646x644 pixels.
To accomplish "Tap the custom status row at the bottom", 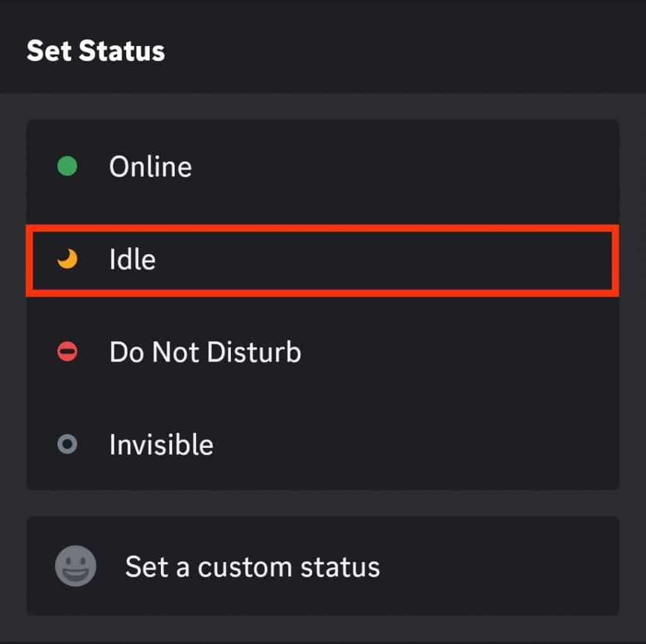I will pyautogui.click(x=323, y=566).
